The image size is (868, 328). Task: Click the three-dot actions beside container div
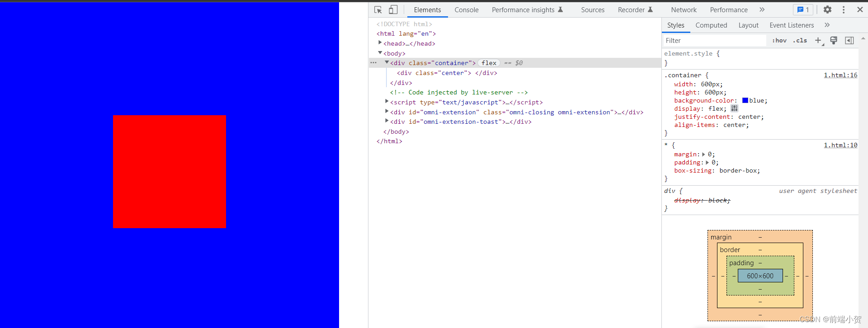[373, 63]
